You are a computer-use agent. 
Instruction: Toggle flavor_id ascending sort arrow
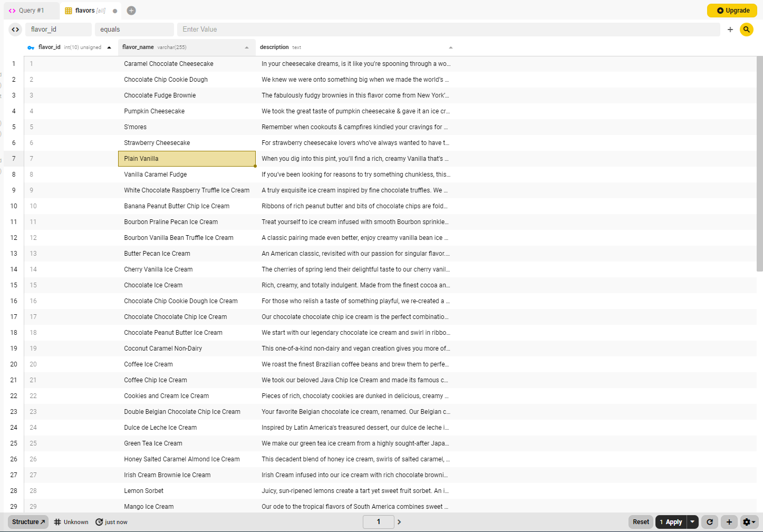[x=109, y=47]
